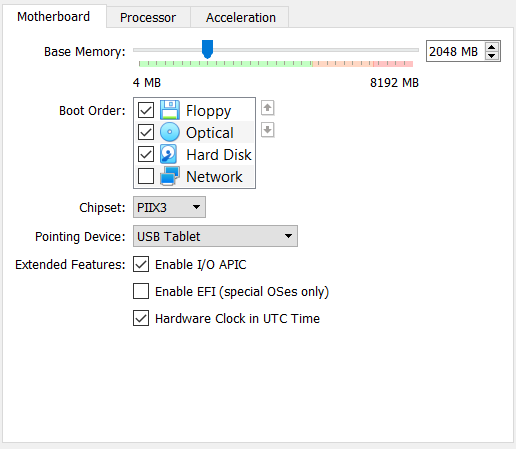Click the Base Memory slider handle
This screenshot has height=449, width=516.
click(207, 49)
